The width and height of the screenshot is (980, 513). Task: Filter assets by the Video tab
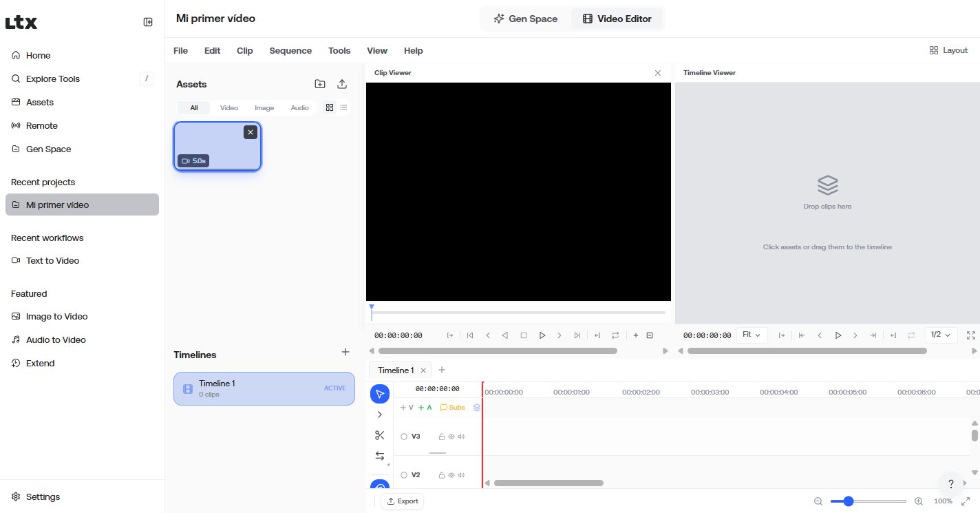[x=229, y=108]
